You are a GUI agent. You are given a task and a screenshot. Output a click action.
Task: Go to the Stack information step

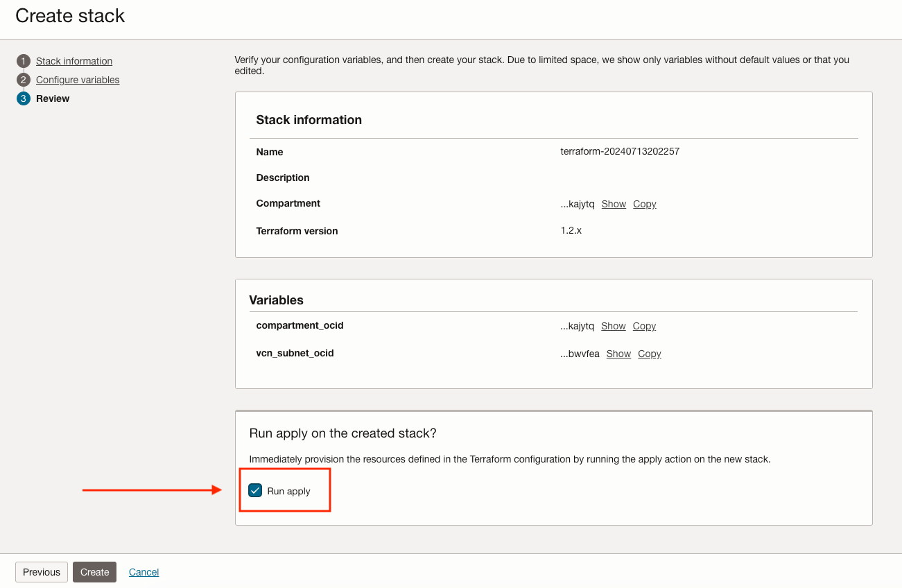coord(74,61)
